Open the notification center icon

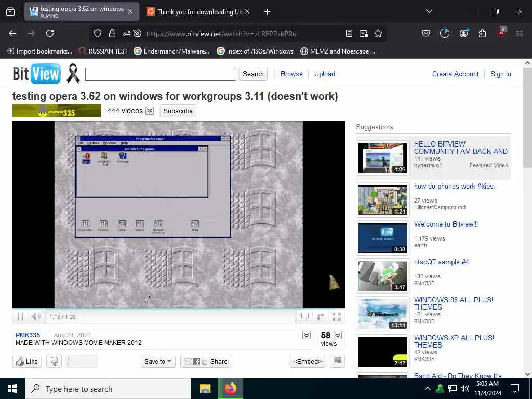tap(515, 389)
